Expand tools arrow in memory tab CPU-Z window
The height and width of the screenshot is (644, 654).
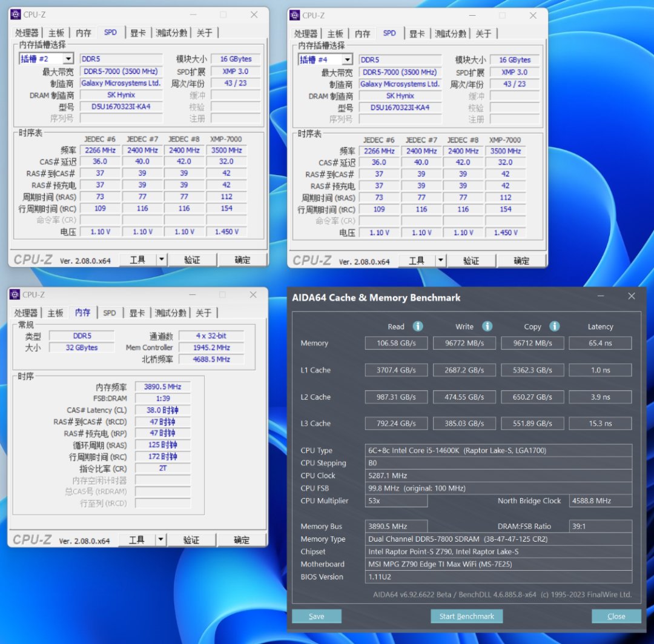tap(161, 540)
